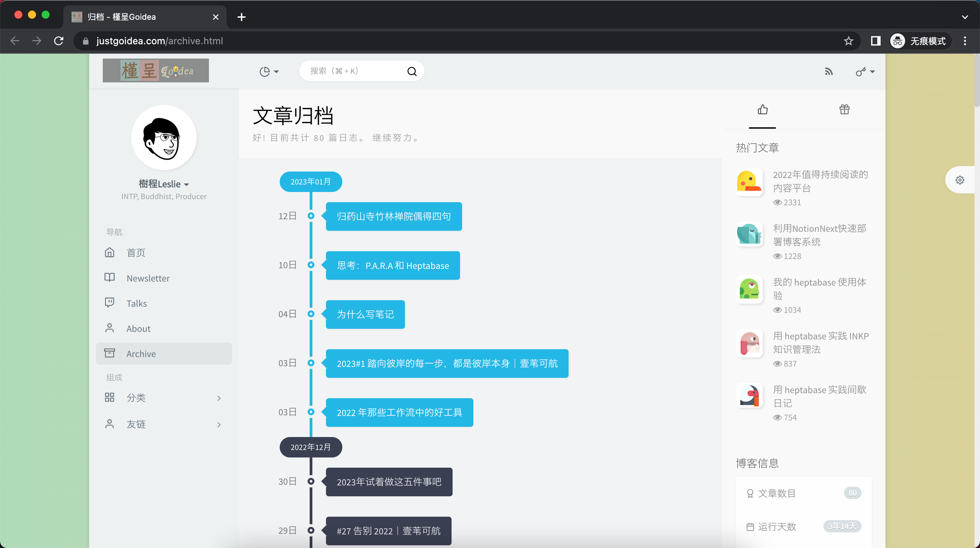Image resolution: width=980 pixels, height=548 pixels.
Task: Go forward with the browser forward arrow
Action: 36,41
